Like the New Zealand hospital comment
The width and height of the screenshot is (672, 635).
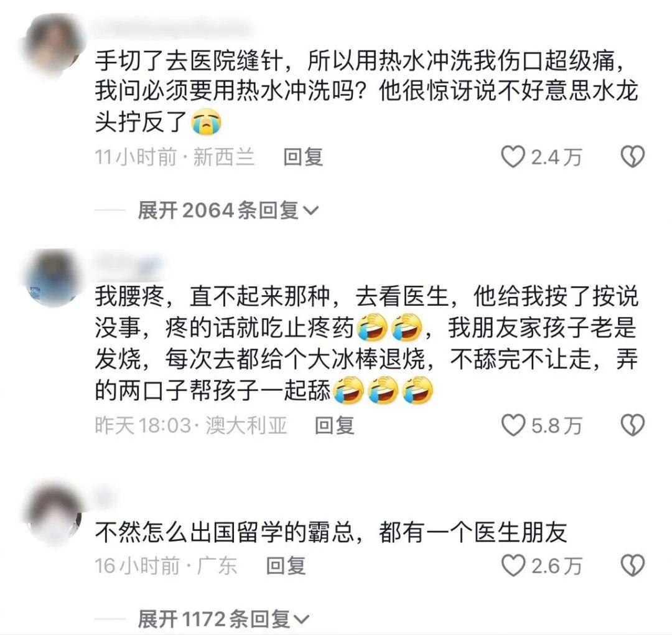tap(513, 156)
